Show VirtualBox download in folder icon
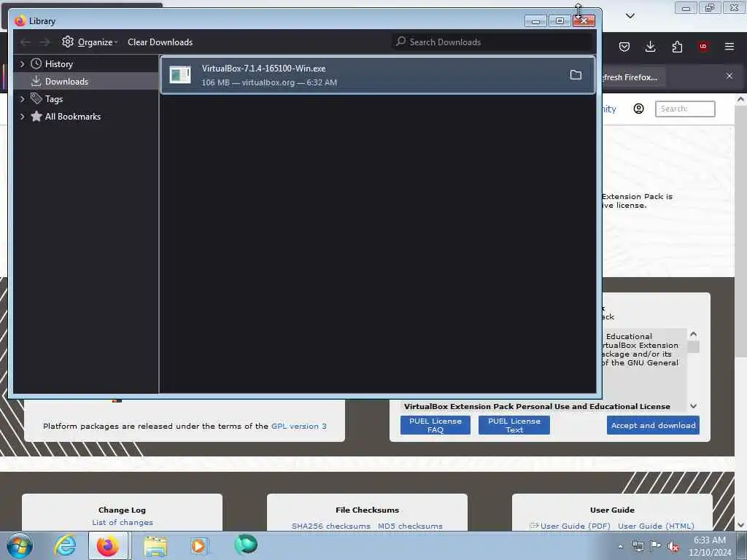 pyautogui.click(x=576, y=75)
